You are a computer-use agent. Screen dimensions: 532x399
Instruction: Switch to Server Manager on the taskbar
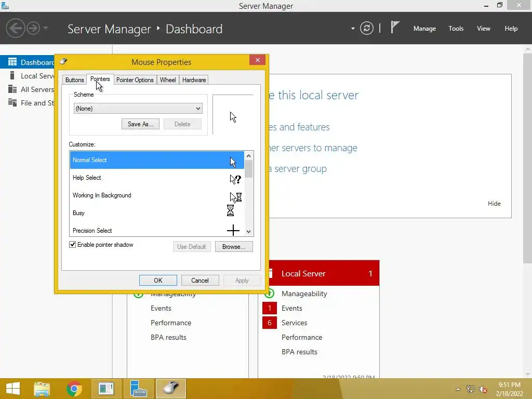[x=138, y=389]
